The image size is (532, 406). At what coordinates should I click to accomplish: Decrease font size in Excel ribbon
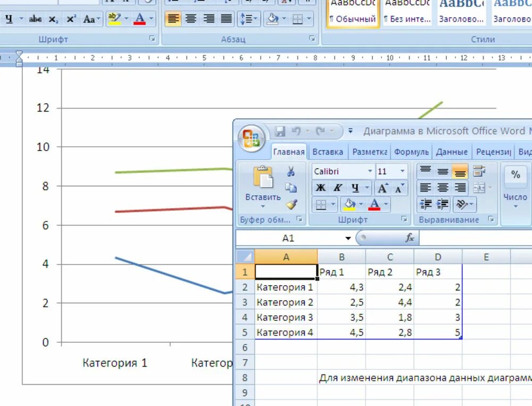(400, 188)
